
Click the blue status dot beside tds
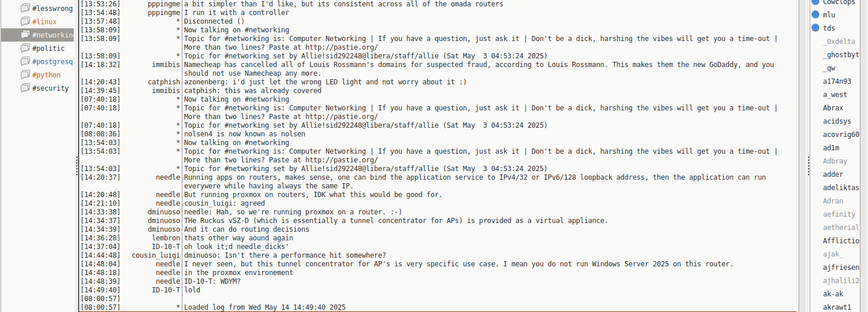click(815, 28)
